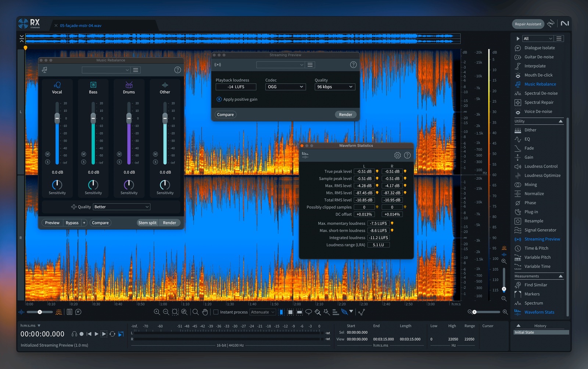Viewport: 588px width, 369px height.
Task: Click the play button in transport
Action: coord(96,334)
